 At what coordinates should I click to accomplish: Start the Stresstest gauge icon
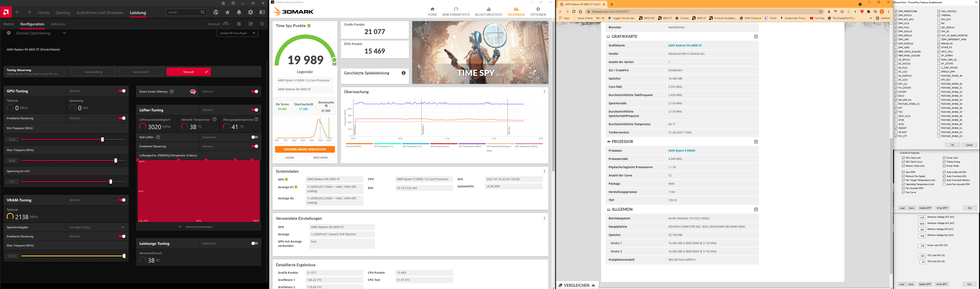[x=226, y=24]
